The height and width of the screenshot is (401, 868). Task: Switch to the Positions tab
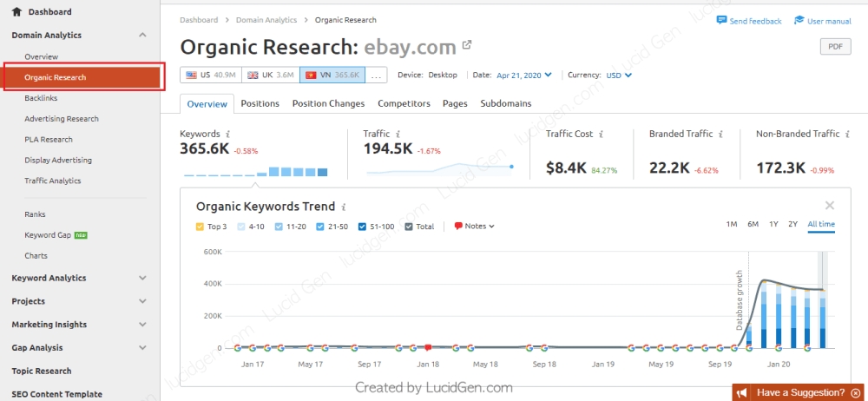pyautogui.click(x=260, y=103)
